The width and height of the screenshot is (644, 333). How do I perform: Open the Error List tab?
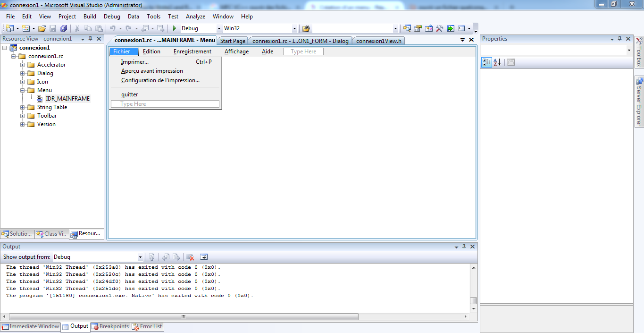point(147,326)
